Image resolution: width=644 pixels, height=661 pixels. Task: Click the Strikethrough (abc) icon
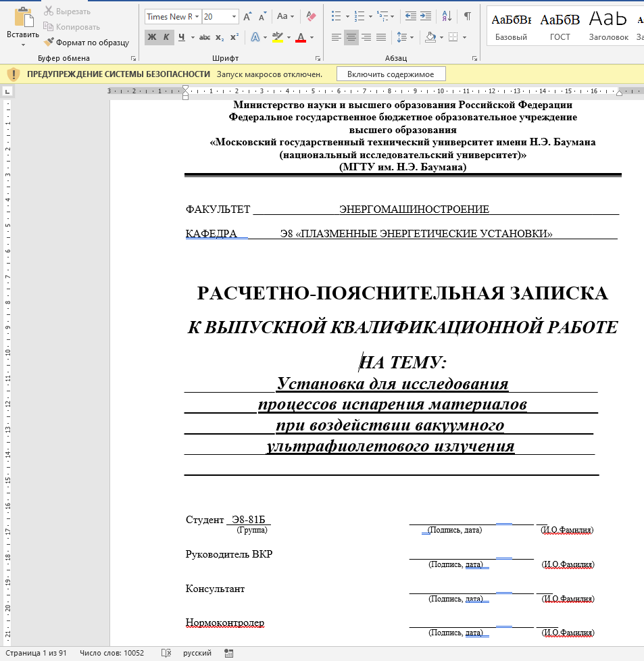205,37
